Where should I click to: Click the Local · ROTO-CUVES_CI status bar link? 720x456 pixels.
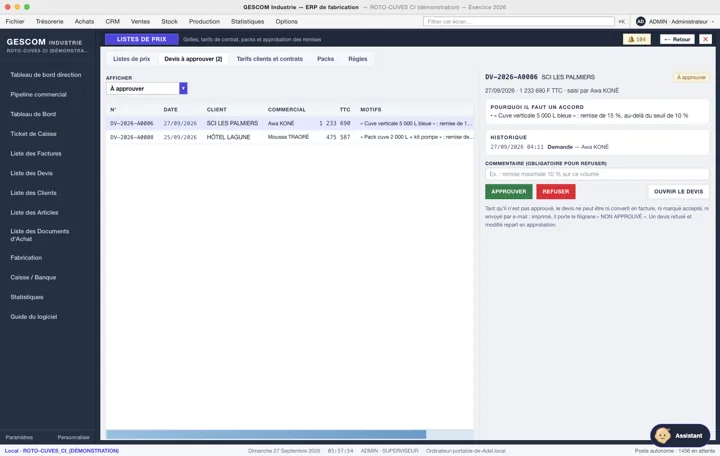tap(62, 451)
